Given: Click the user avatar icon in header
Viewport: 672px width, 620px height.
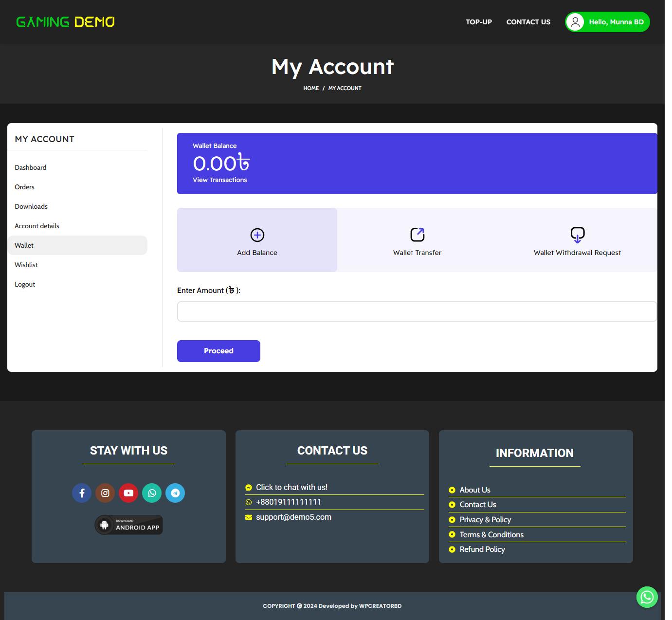Looking at the screenshot, I should click(x=575, y=22).
